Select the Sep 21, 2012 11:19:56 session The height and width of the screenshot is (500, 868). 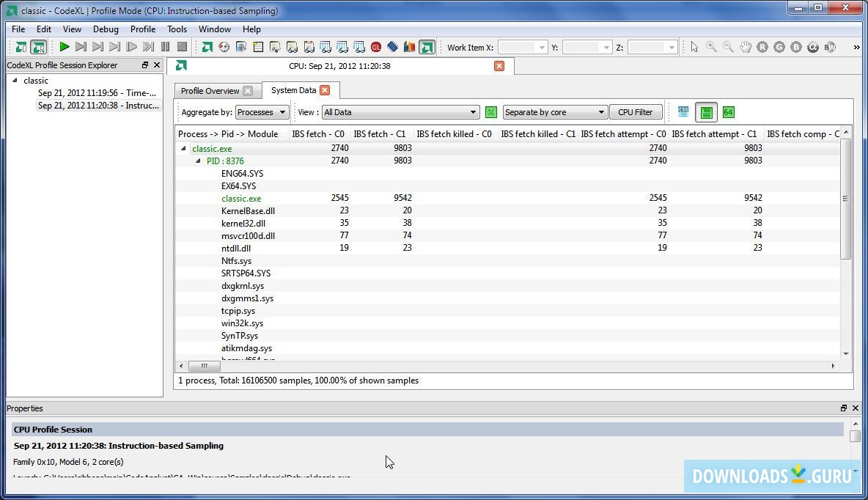(97, 93)
